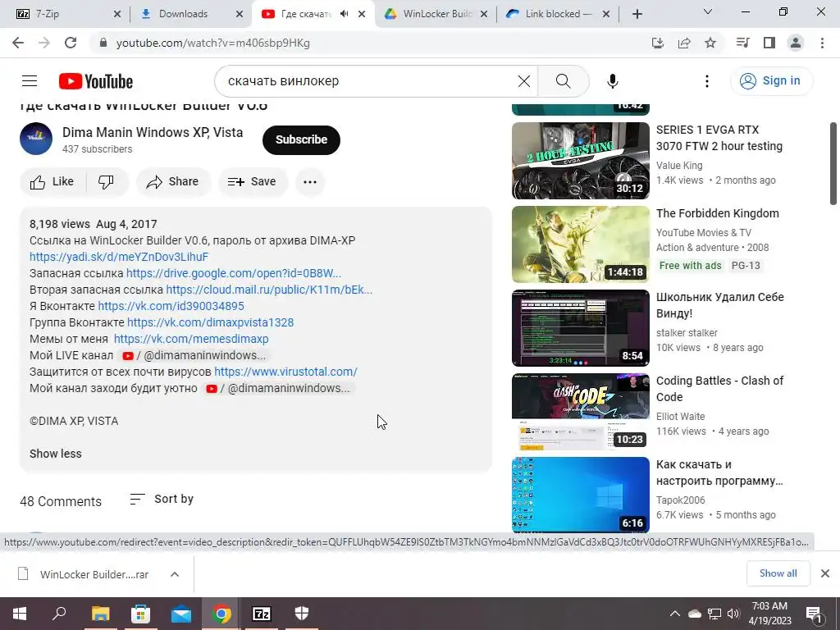Open Школьник Удалил Себе Винду video title
This screenshot has width=840, height=630.
click(720, 305)
